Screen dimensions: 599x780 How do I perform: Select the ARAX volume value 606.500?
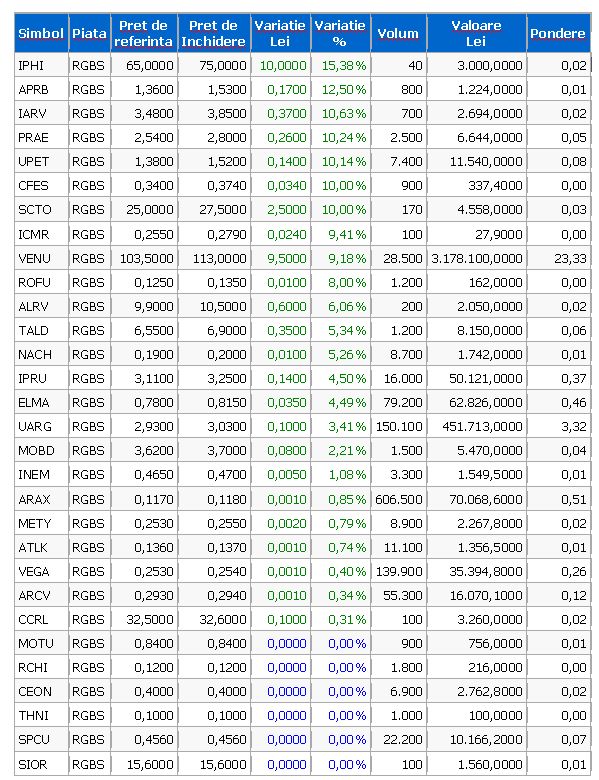pos(399,499)
